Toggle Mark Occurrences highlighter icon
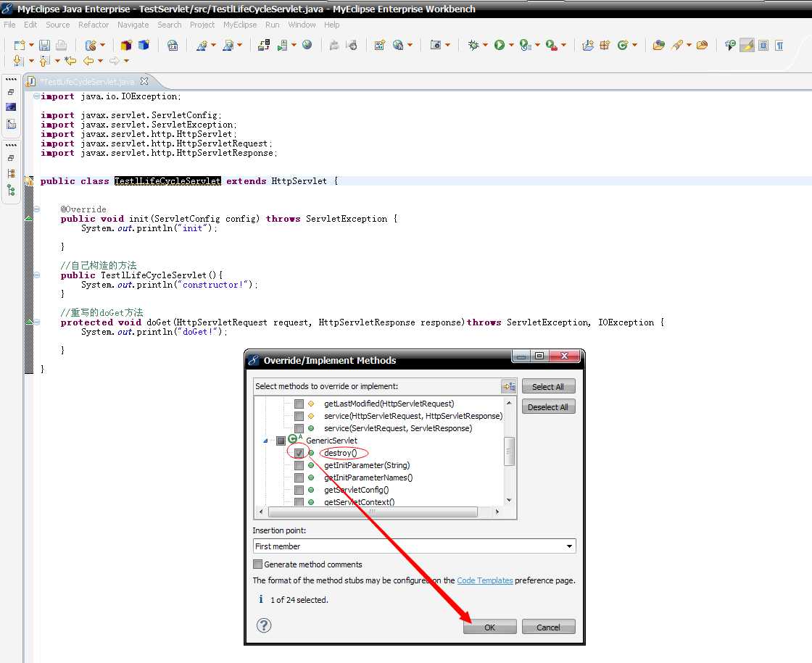812x663 pixels. tap(747, 46)
